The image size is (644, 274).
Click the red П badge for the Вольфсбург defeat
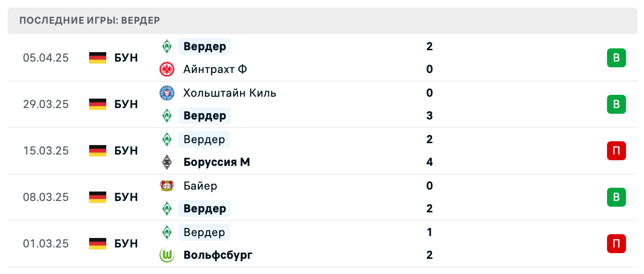tap(616, 244)
